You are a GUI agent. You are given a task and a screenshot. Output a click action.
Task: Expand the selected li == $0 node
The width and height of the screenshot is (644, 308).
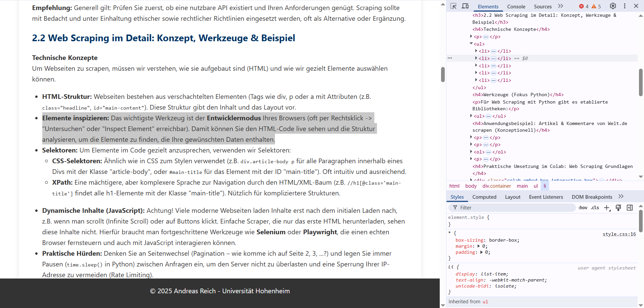[x=476, y=58]
